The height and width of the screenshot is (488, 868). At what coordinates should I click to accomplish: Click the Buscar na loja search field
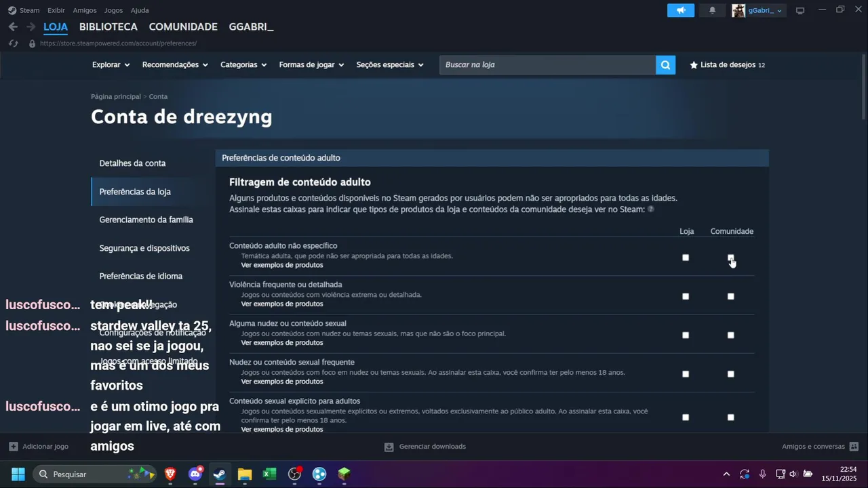pyautogui.click(x=547, y=65)
